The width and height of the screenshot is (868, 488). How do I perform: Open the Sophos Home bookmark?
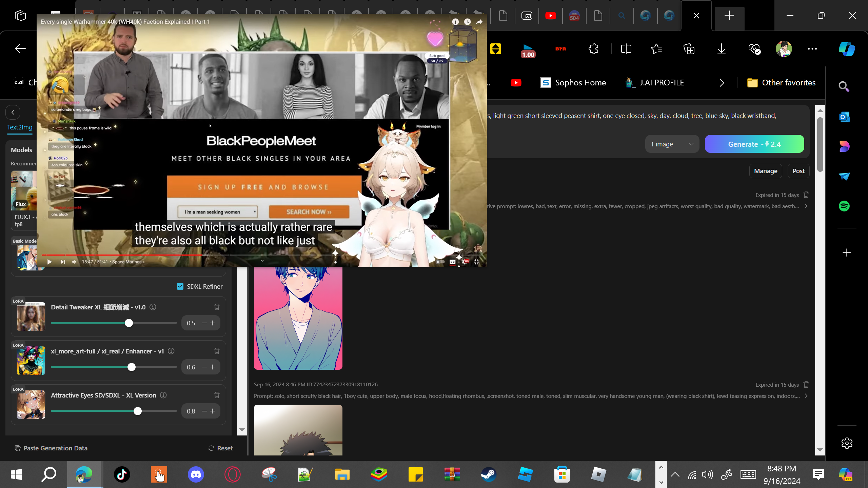573,83
